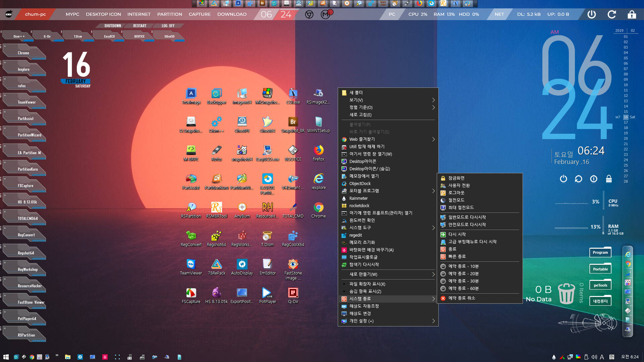The width and height of the screenshot is (644, 362).
Task: Open the Dism++ desktop icon
Action: pos(216,125)
